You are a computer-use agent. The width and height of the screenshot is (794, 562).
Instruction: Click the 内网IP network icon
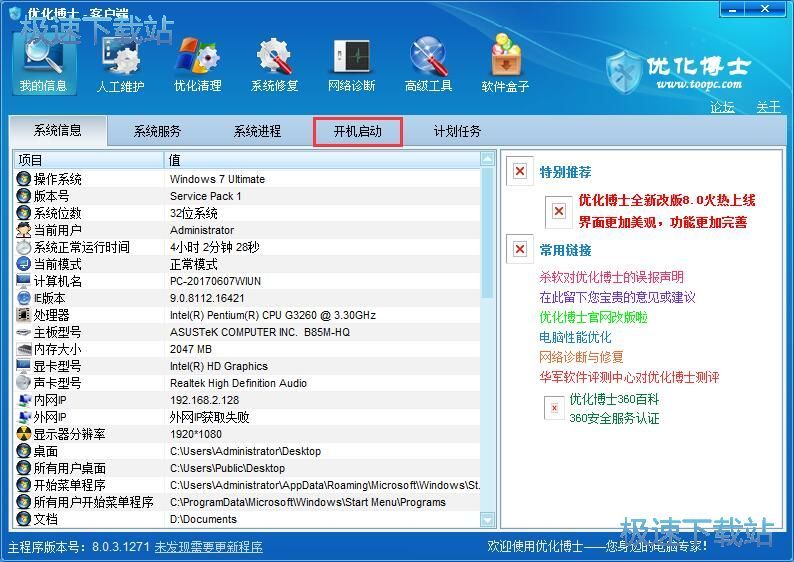pyautogui.click(x=23, y=400)
